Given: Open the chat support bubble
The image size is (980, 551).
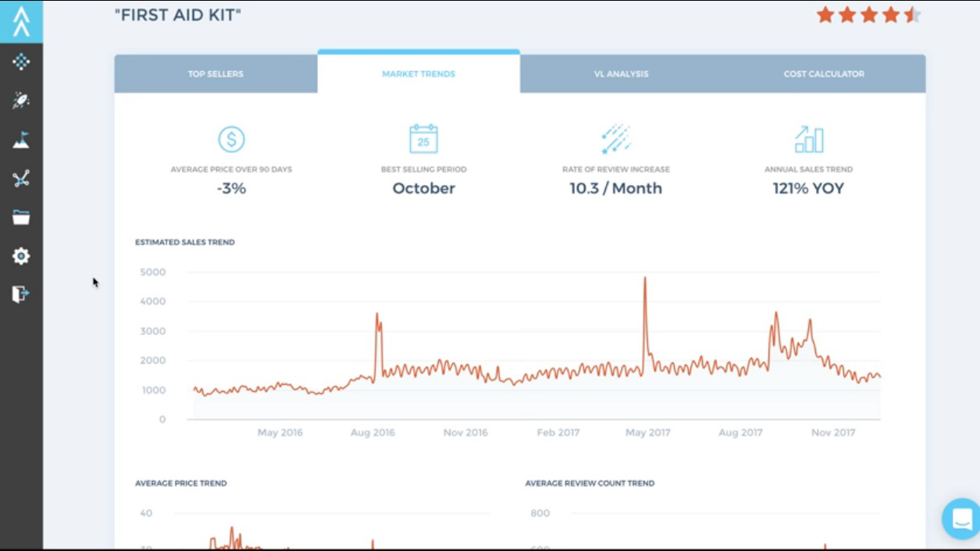Looking at the screenshot, I should pyautogui.click(x=961, y=518).
